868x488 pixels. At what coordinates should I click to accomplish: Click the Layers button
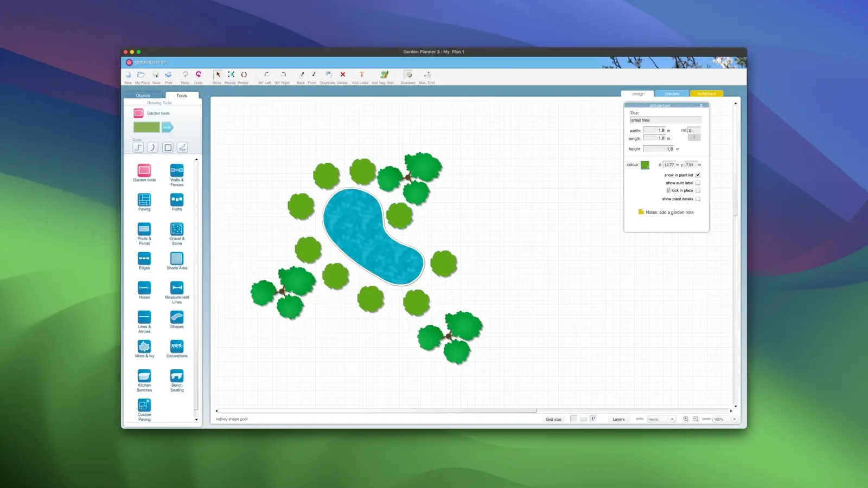(618, 419)
